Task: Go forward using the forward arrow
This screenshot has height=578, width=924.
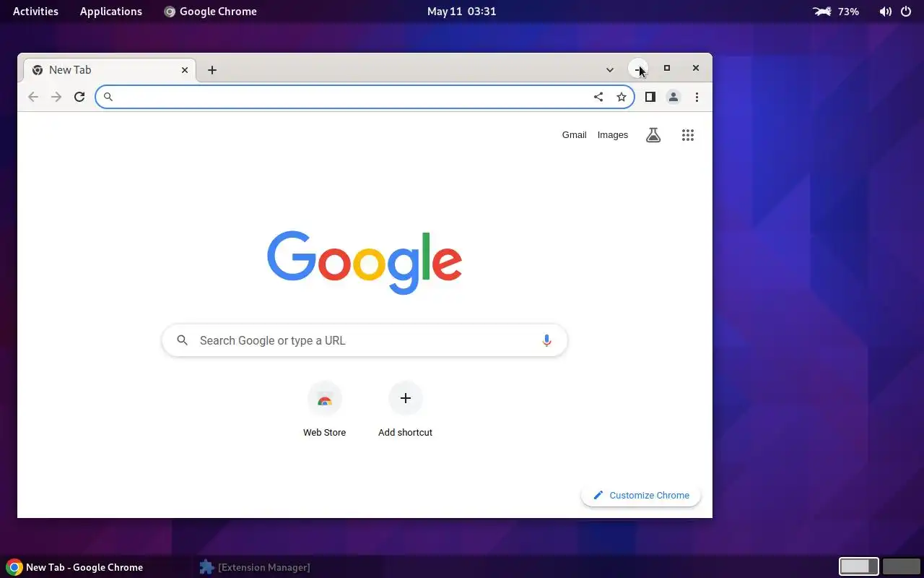Action: coord(56,97)
